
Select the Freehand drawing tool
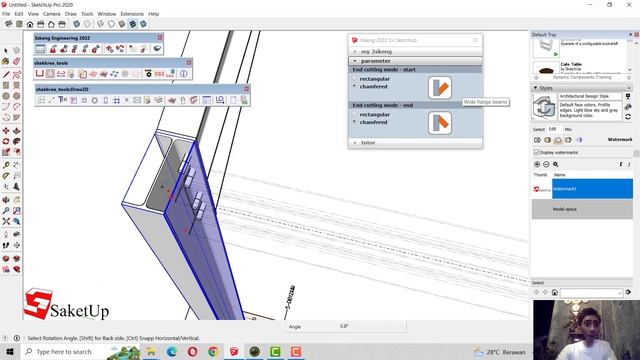pyautogui.click(x=16, y=75)
